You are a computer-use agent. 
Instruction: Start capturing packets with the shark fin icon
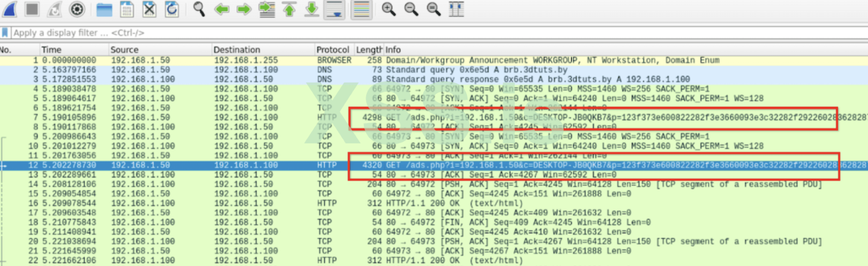pos(9,9)
